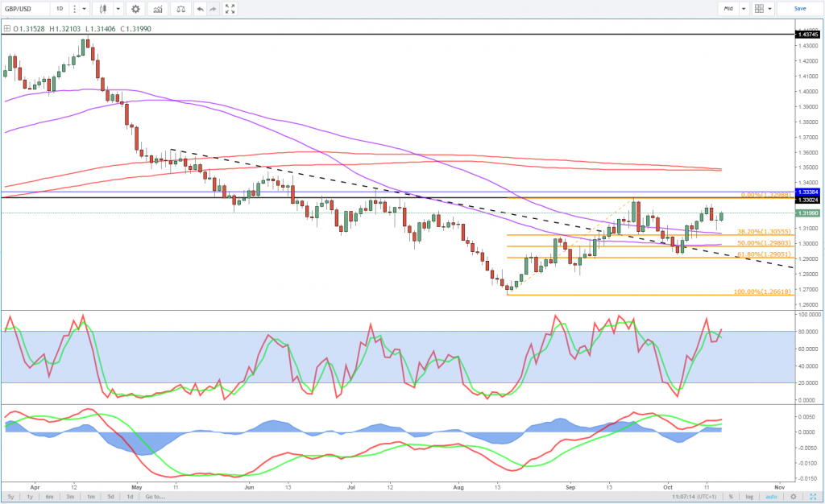
Task: Click the Mid price type button
Action: click(728, 8)
